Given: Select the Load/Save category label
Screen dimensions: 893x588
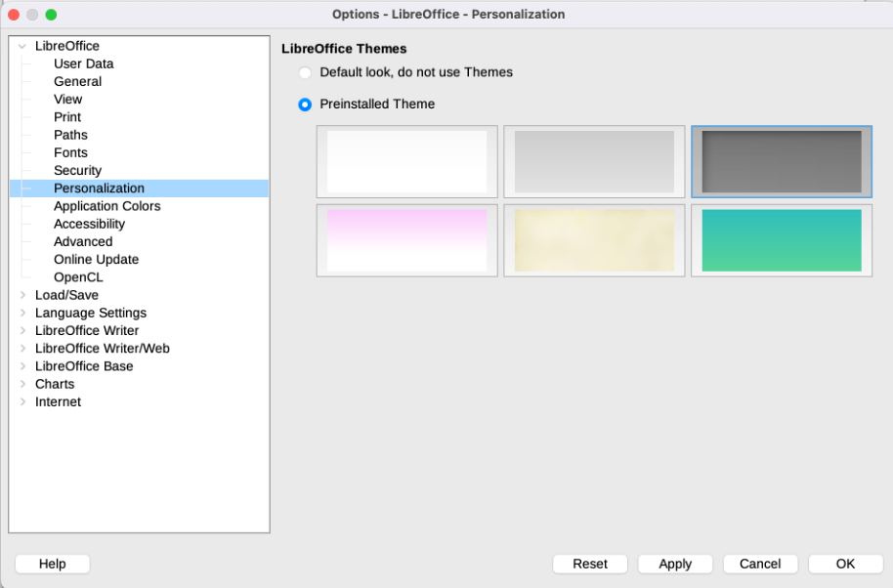Looking at the screenshot, I should (66, 295).
